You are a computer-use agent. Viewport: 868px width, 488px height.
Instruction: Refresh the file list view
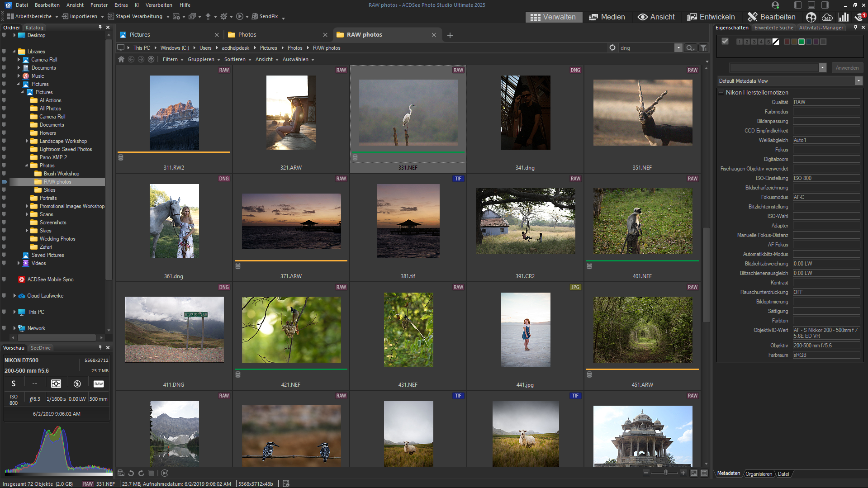coord(612,48)
